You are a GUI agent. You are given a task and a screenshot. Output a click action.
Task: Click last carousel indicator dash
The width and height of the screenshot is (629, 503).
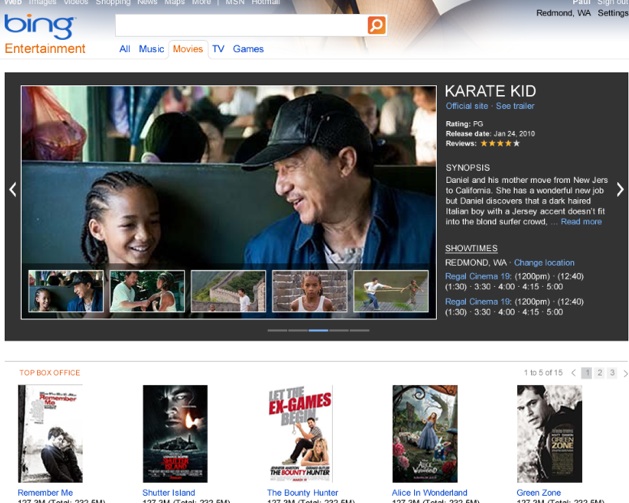(359, 331)
